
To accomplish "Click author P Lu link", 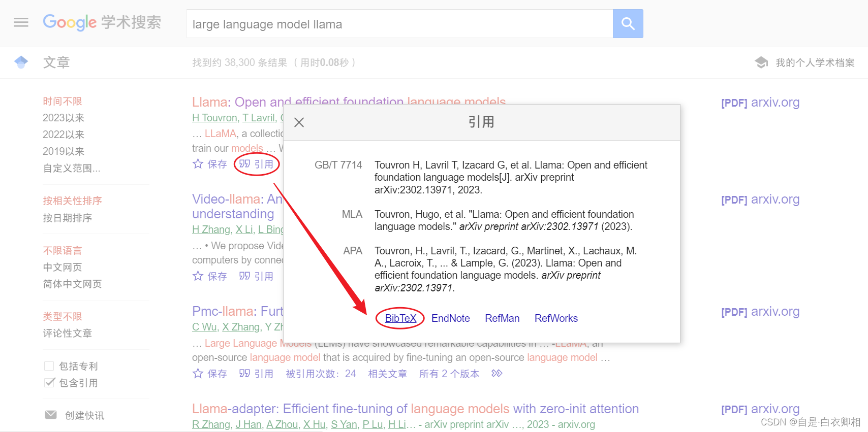I will tap(373, 424).
